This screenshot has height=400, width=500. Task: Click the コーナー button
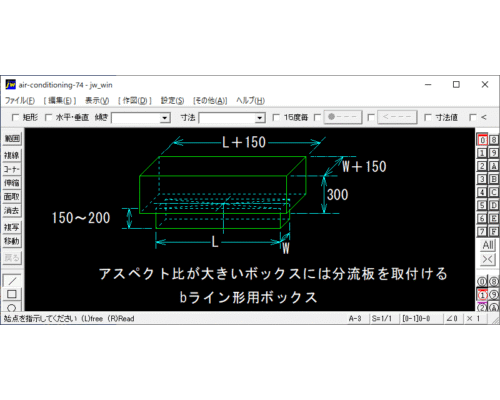tap(12, 169)
